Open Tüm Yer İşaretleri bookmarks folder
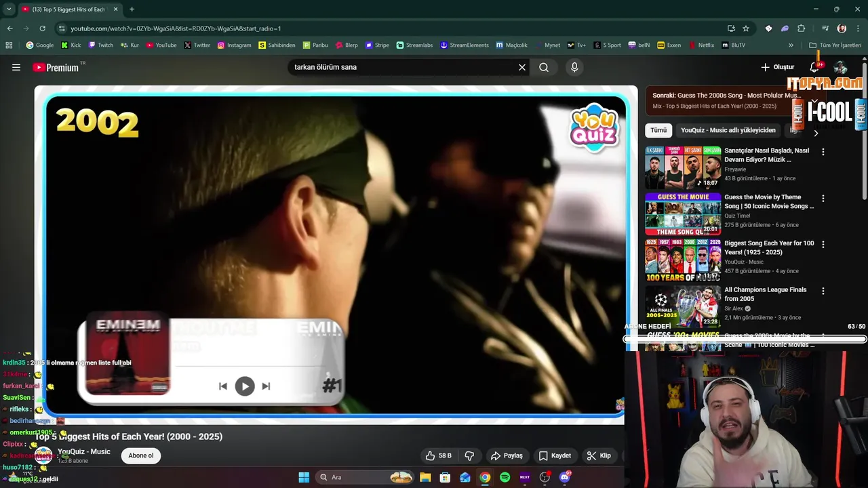 pos(835,45)
